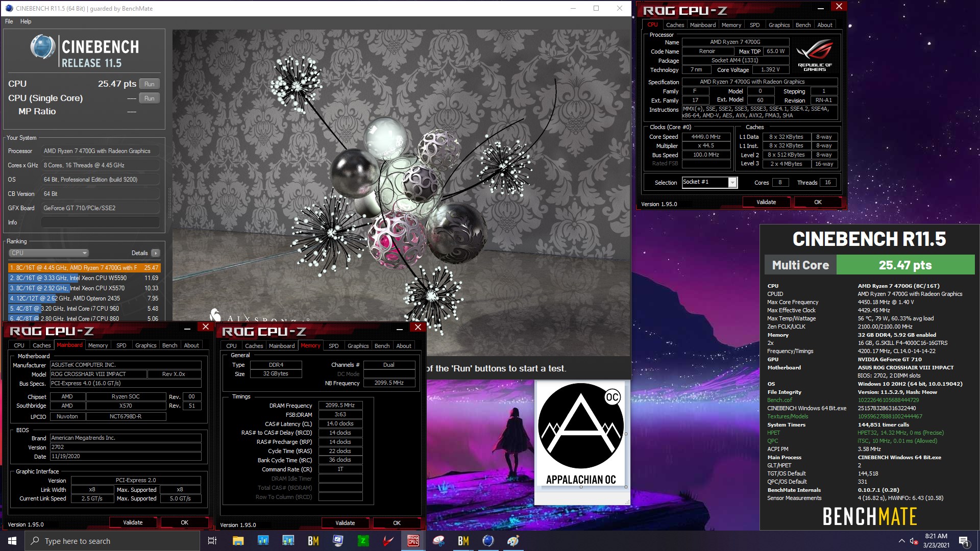Select ranking entry Intel Xeon CPU W5590
Image resolution: width=980 pixels, height=551 pixels.
84,278
